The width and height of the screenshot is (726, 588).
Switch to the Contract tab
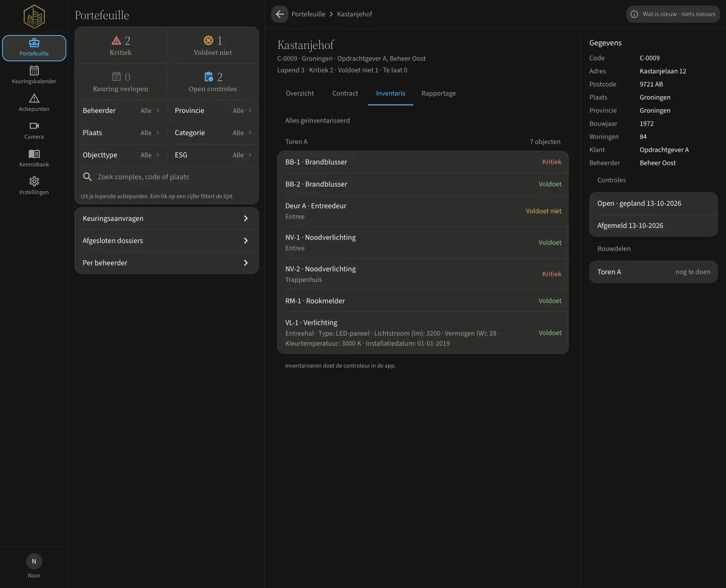pyautogui.click(x=345, y=93)
